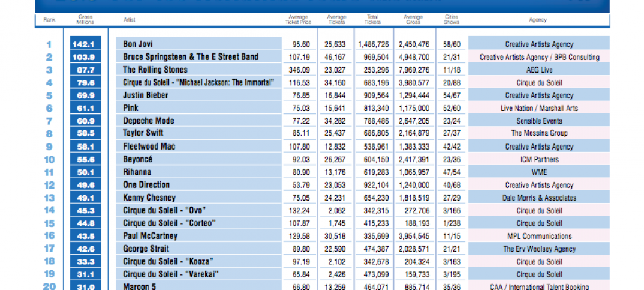
Task: Click the Total Tickets column header
Action: (x=372, y=20)
